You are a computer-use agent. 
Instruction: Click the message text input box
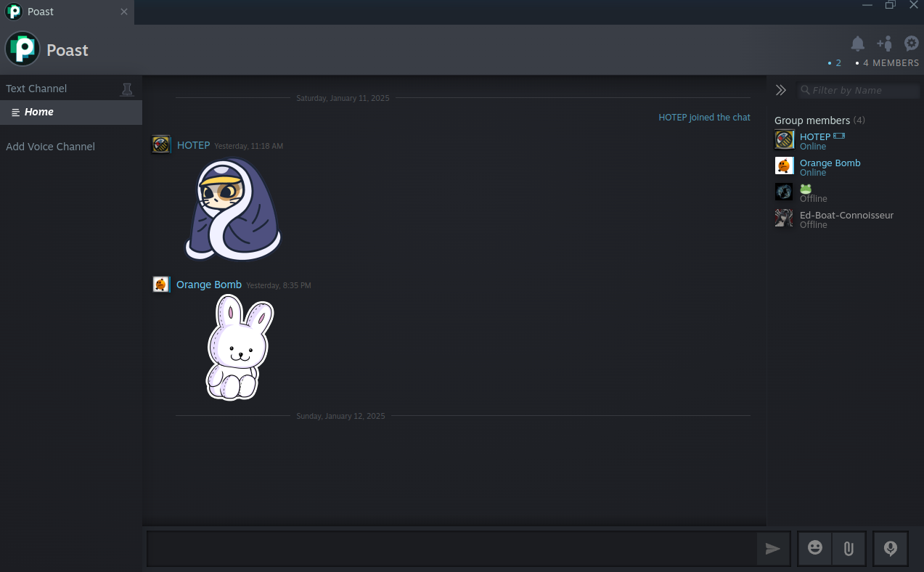pyautogui.click(x=450, y=549)
